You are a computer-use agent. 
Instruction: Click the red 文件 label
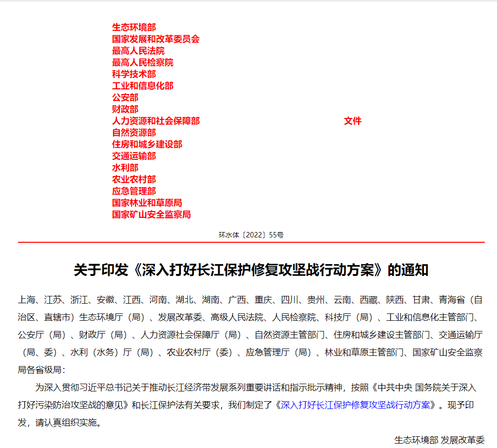(x=353, y=121)
